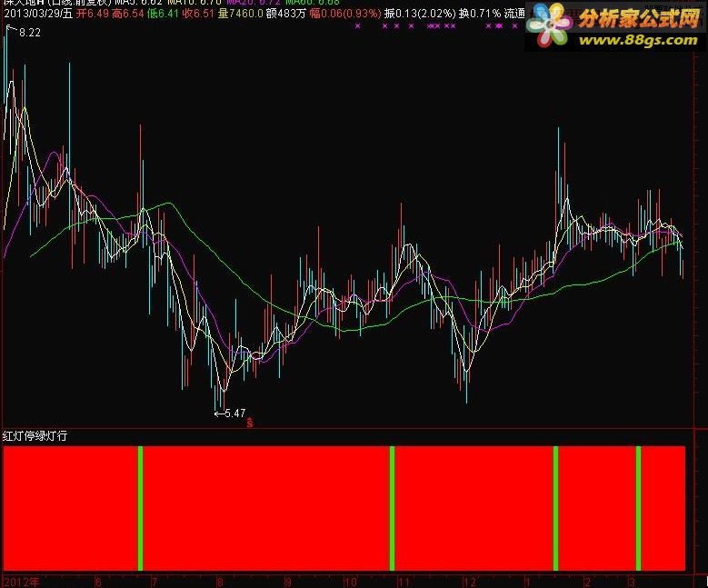Click the volume value 量7460.0

click(240, 14)
